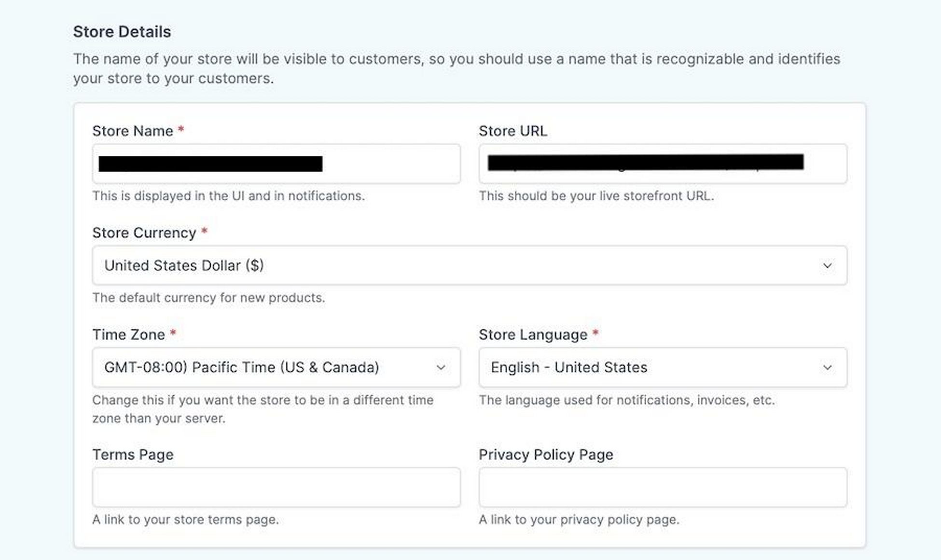Screen dimensions: 941x560
Task: Click the Store Details heading
Action: pyautogui.click(x=122, y=32)
